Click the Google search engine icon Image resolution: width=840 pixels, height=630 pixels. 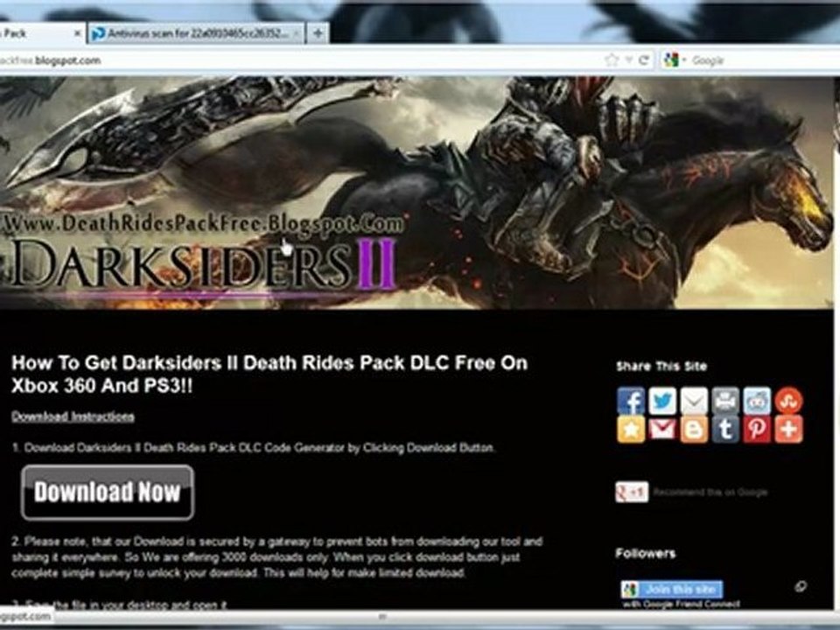click(671, 60)
